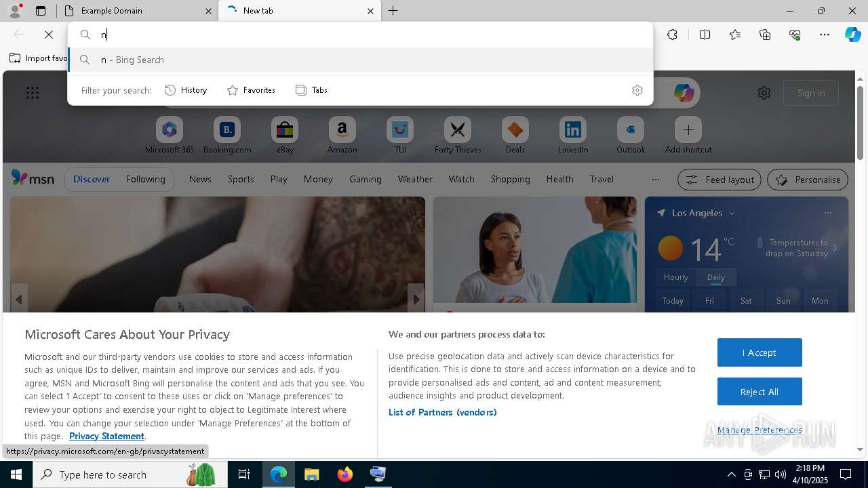
Task: Open the Microsoft 365 shortcut tile
Action: pos(170,135)
